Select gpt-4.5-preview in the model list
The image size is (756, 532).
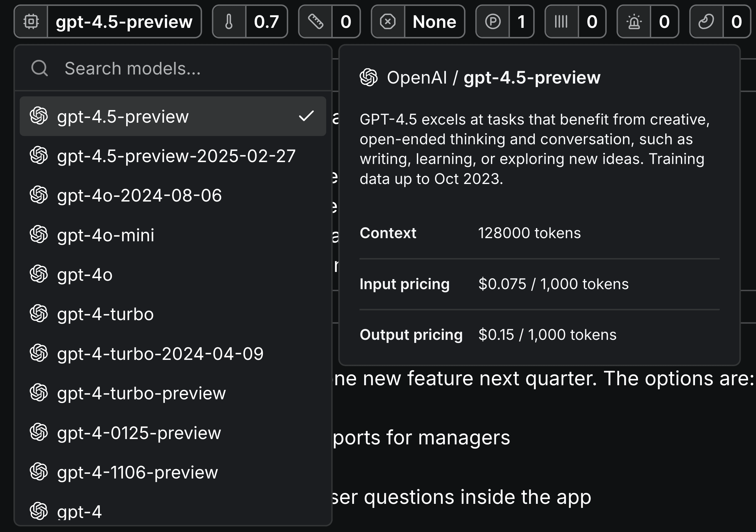173,116
